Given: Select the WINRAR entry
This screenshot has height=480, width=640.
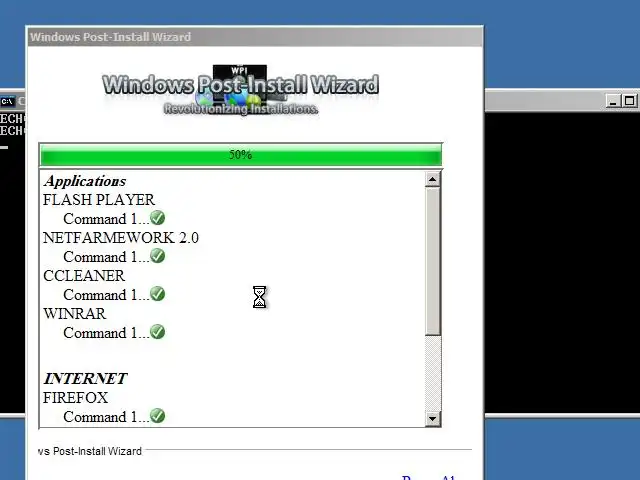Looking at the screenshot, I should [74, 313].
